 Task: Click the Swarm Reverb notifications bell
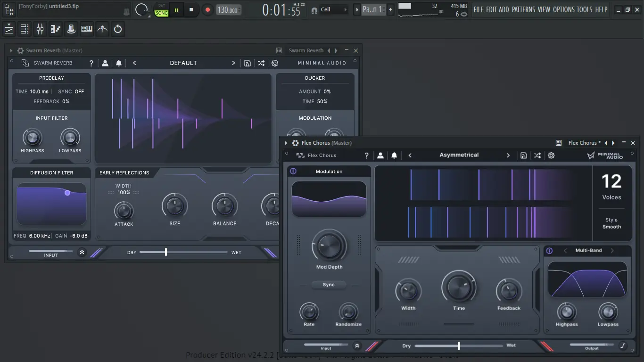click(x=119, y=63)
